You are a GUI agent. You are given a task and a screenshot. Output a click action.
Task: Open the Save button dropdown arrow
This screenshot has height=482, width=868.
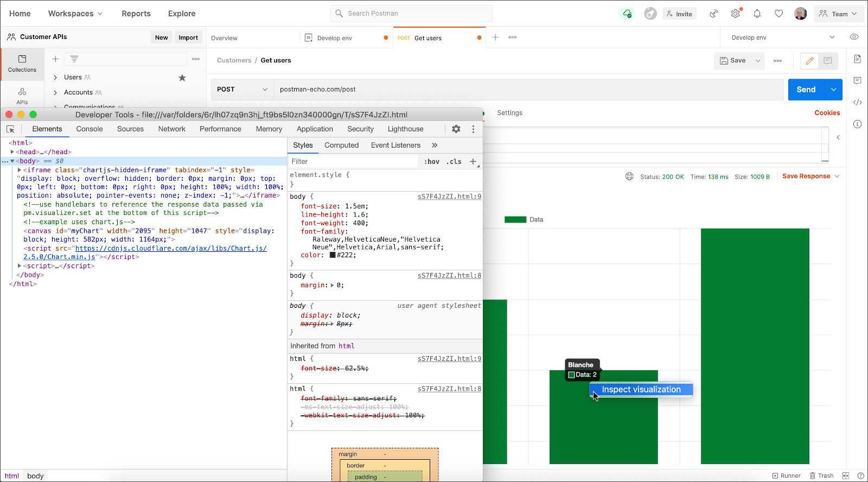[x=758, y=61]
